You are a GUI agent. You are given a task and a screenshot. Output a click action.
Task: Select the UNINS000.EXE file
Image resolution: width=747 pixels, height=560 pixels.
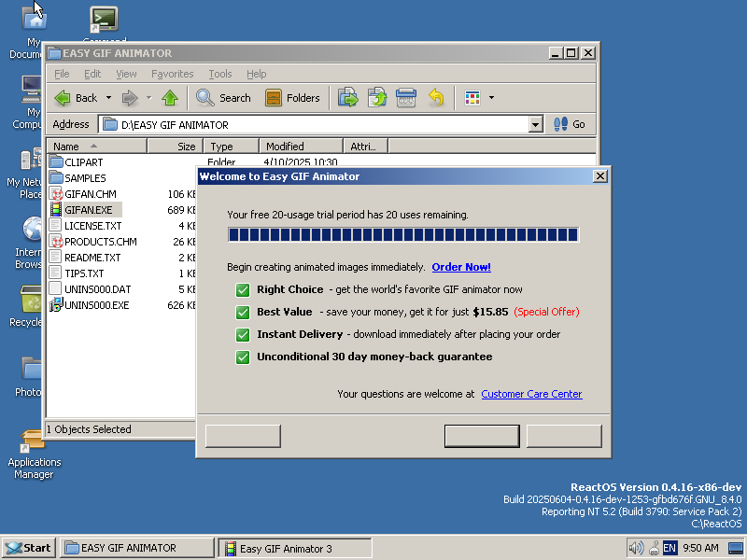point(89,305)
